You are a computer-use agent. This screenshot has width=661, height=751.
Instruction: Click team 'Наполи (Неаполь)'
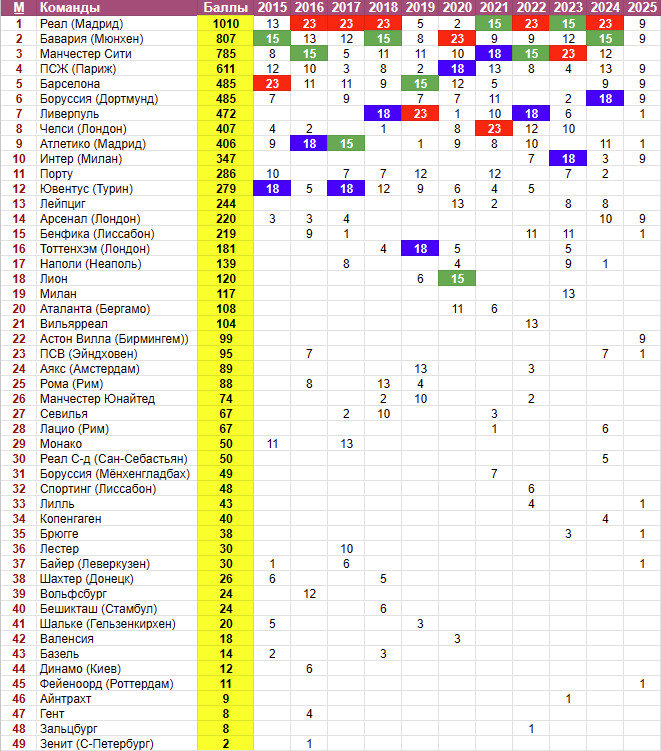pyautogui.click(x=91, y=264)
